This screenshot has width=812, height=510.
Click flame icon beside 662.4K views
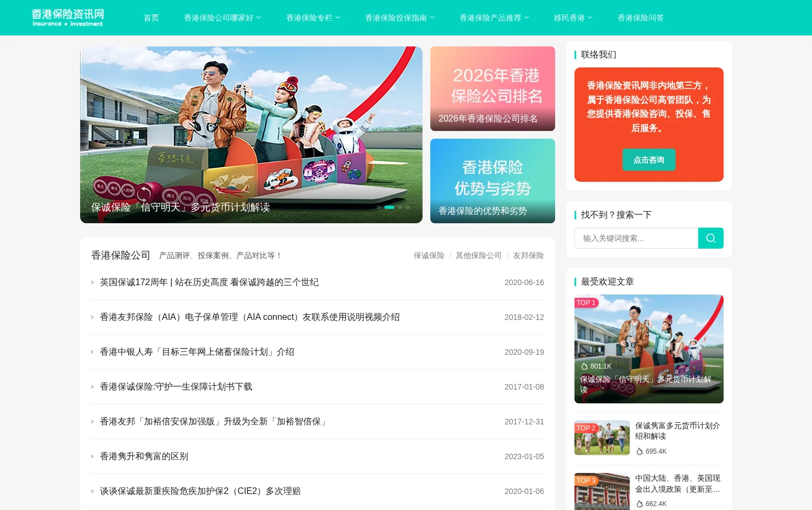(640, 504)
